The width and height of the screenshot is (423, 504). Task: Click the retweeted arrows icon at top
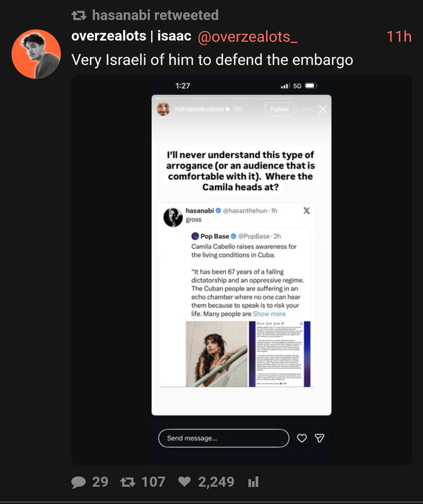[x=79, y=15]
